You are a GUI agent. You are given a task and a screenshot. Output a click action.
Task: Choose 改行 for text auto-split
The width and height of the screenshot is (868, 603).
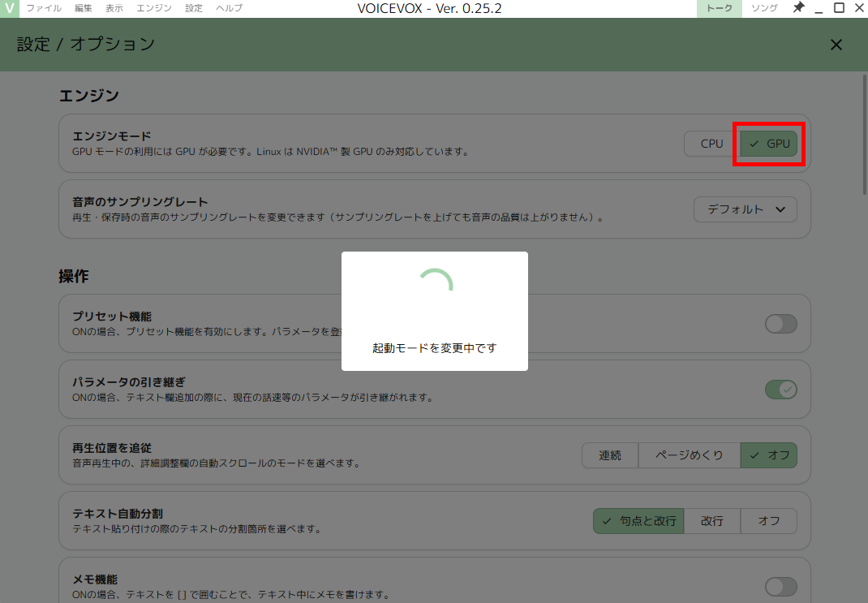[712, 521]
